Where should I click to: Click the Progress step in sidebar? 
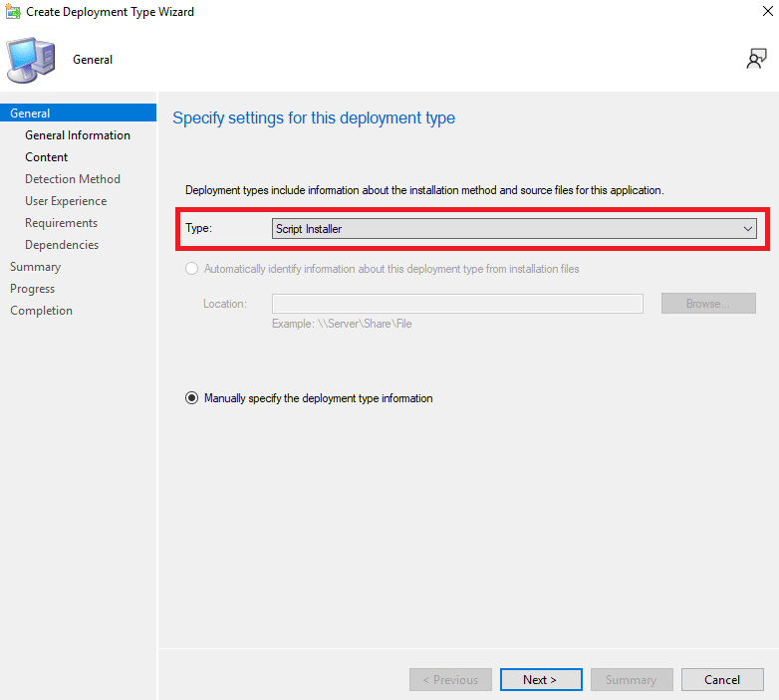point(32,289)
